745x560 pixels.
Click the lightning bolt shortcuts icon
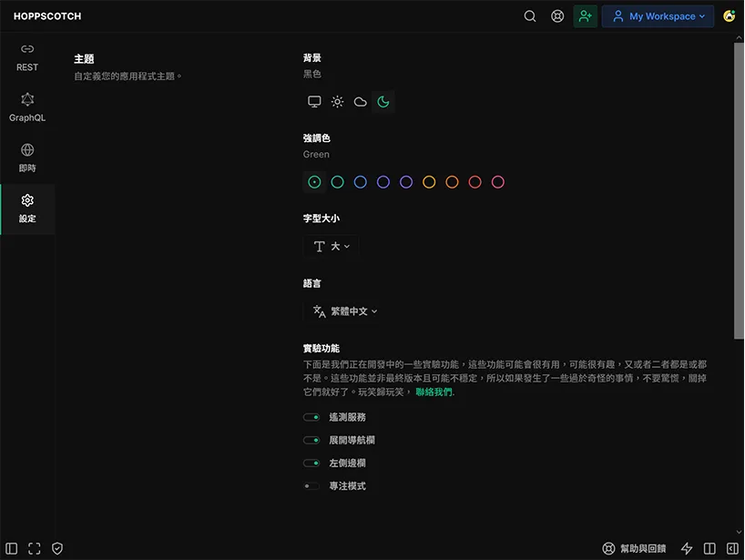[x=687, y=548]
